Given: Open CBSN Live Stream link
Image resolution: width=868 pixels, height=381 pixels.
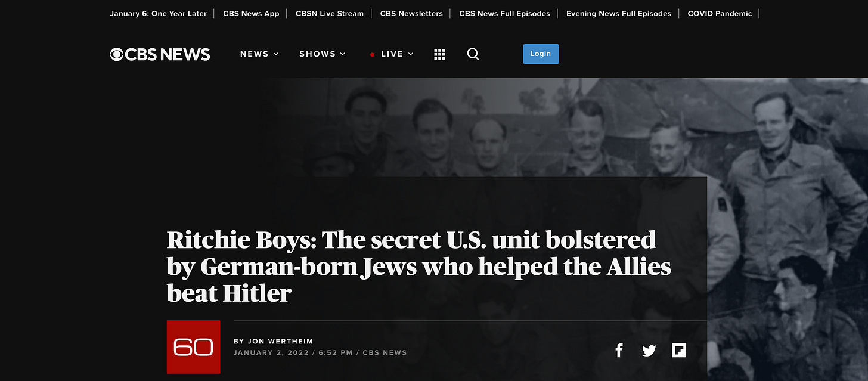Looking at the screenshot, I should [330, 13].
